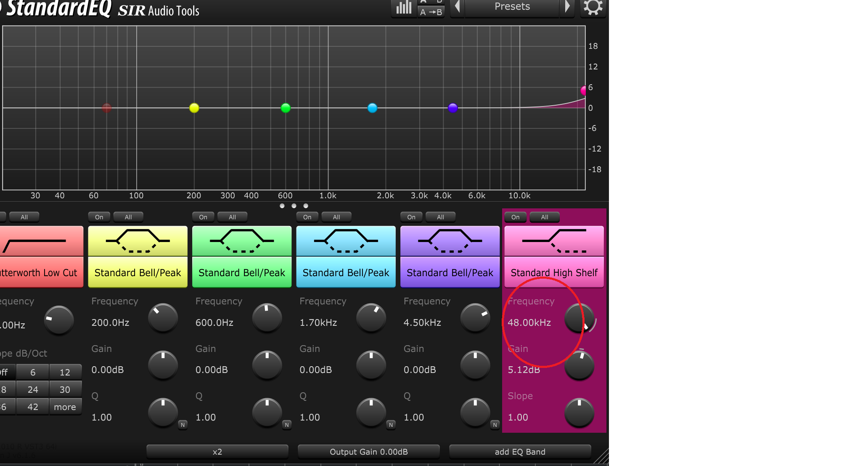Select the pink high shelf shape icon

[554, 241]
